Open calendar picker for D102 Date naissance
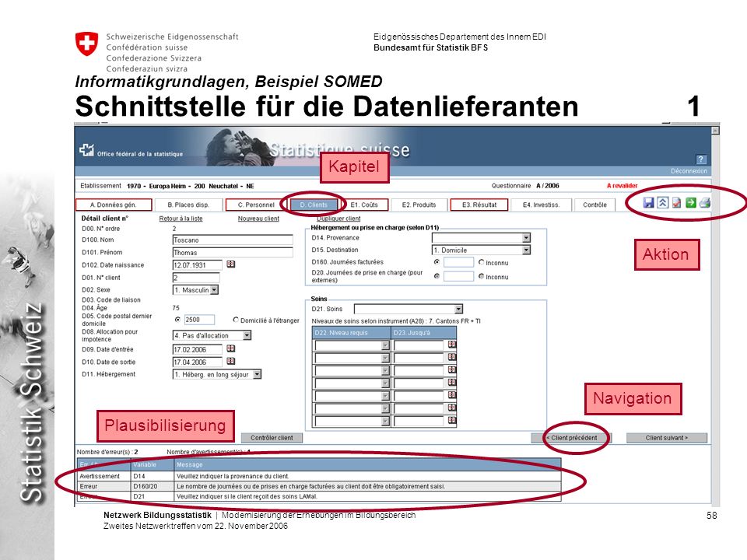 coord(230,264)
